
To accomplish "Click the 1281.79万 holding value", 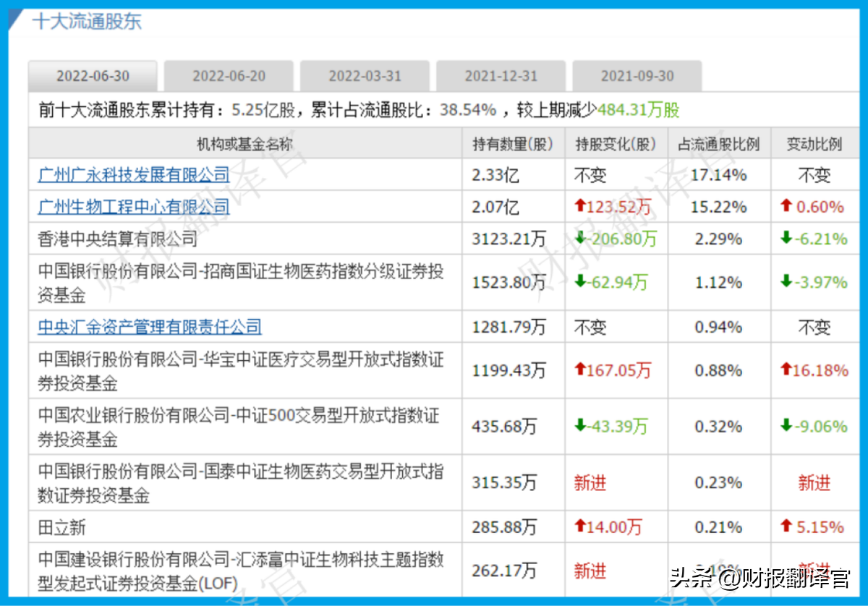I will click(509, 327).
